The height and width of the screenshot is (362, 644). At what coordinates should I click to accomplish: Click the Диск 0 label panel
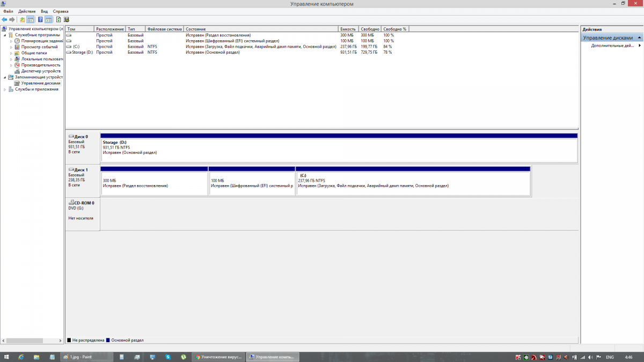[83, 147]
